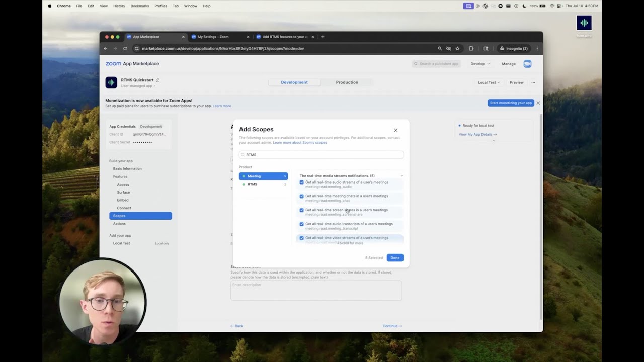Viewport: 644px width, 362px height.
Task: Open the Apple menu
Action: 49,6
